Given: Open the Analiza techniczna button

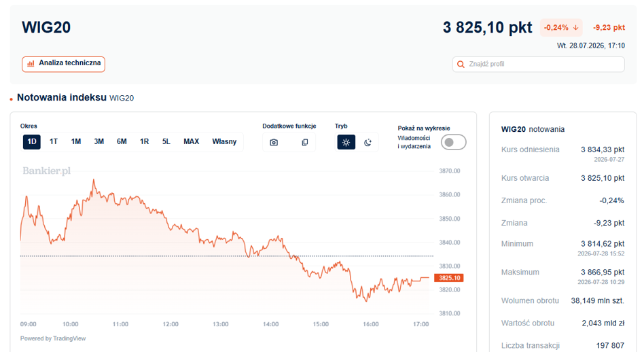Looking at the screenshot, I should coord(63,64).
